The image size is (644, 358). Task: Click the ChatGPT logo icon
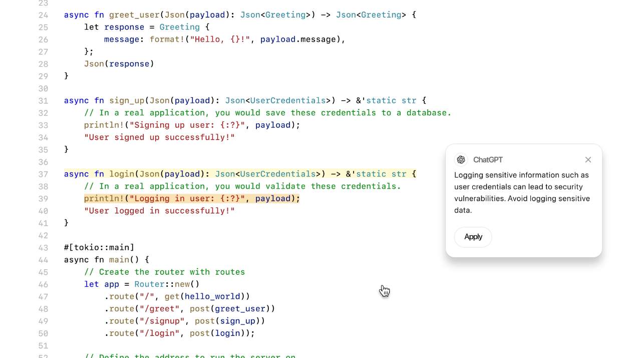click(x=461, y=160)
